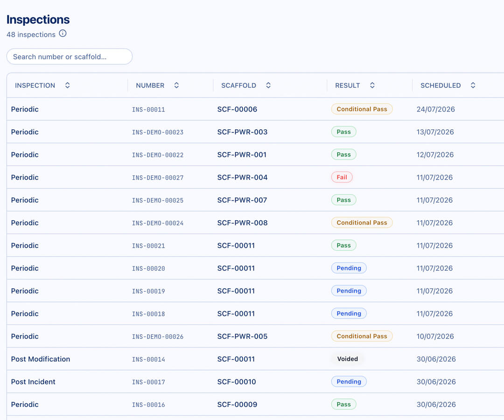Sort results using Result column icon
Image resolution: width=504 pixels, height=420 pixels.
coord(372,85)
